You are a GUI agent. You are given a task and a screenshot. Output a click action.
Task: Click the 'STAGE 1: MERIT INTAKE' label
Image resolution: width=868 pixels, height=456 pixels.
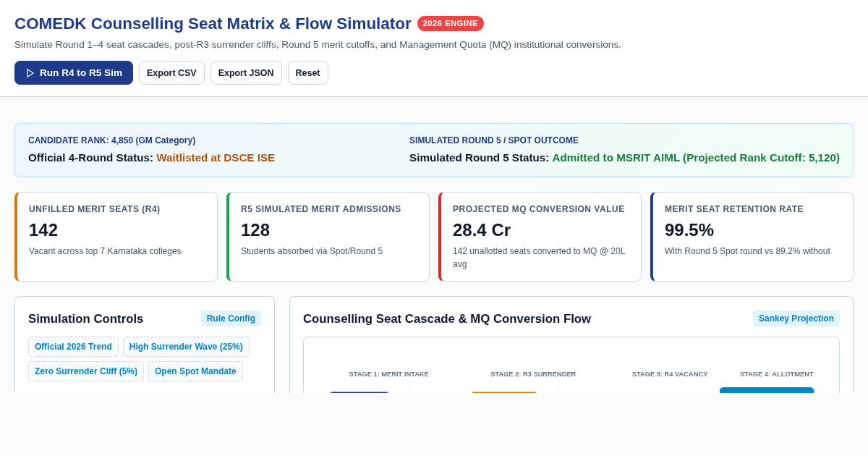click(389, 374)
